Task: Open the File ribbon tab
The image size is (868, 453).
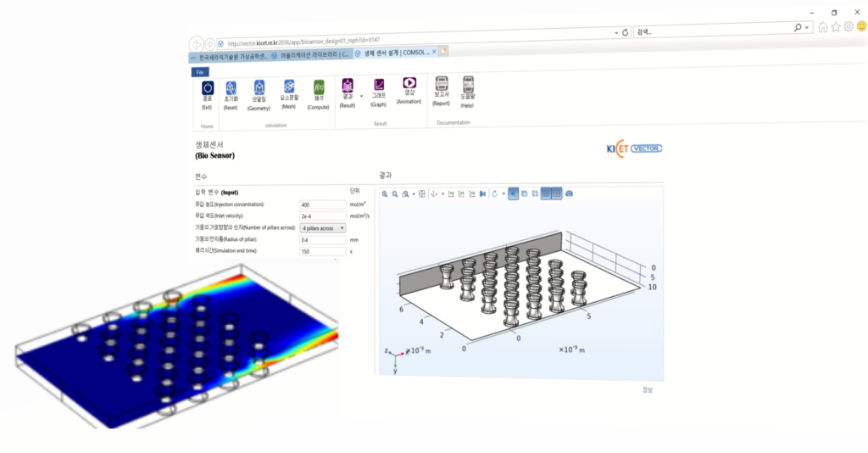Action: [201, 72]
